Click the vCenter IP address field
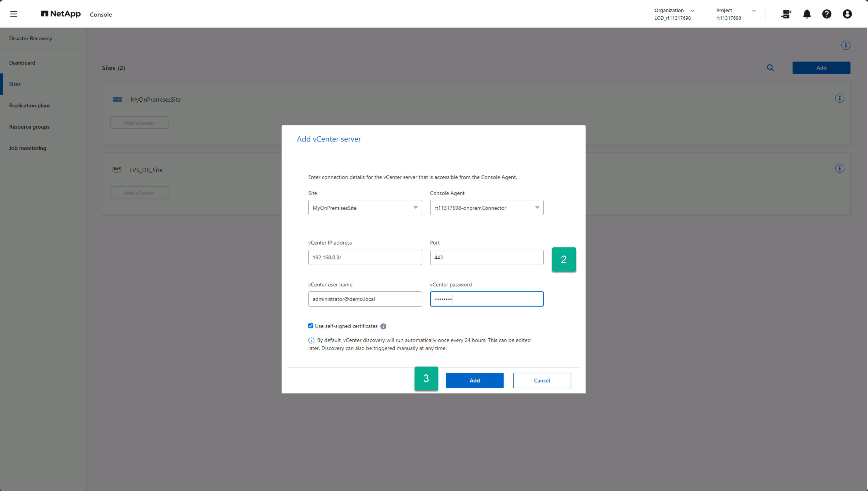 365,257
